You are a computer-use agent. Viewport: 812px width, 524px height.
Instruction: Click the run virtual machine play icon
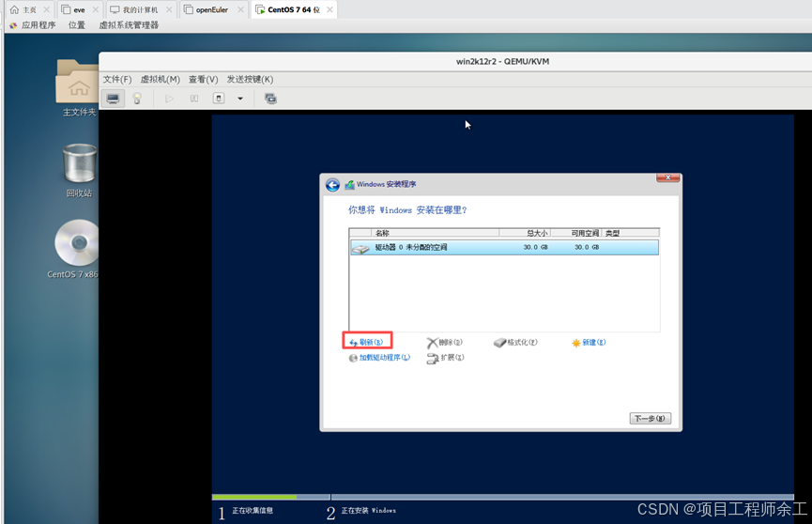coord(169,99)
